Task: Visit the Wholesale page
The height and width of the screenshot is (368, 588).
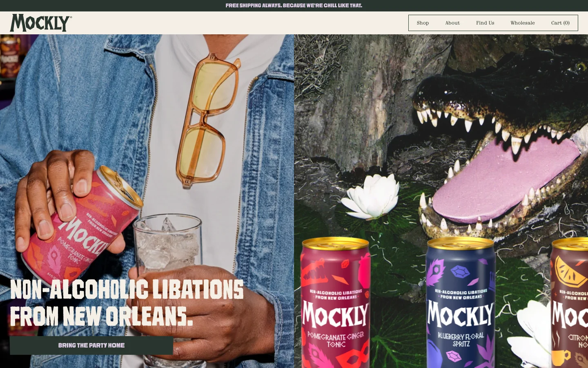Action: 523,23
